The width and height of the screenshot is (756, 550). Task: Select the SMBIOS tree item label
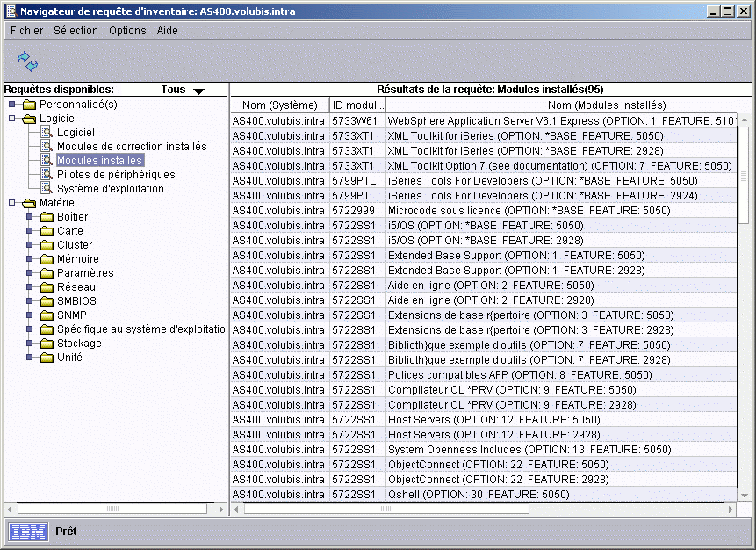76,301
